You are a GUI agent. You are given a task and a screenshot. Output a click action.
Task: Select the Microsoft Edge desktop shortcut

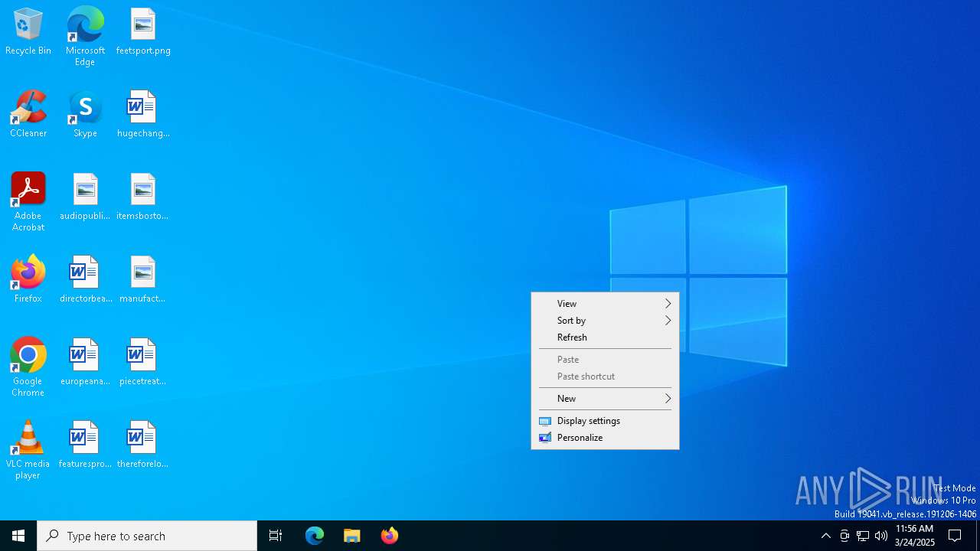[85, 37]
